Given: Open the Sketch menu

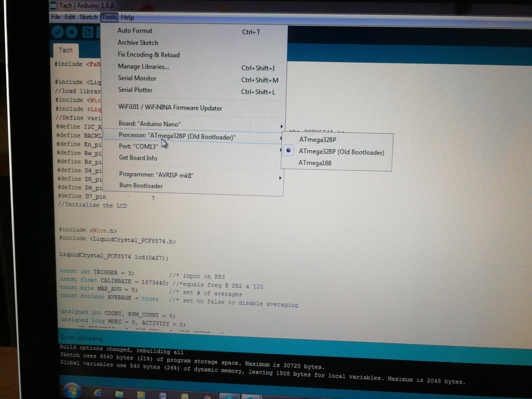Looking at the screenshot, I should coord(88,17).
